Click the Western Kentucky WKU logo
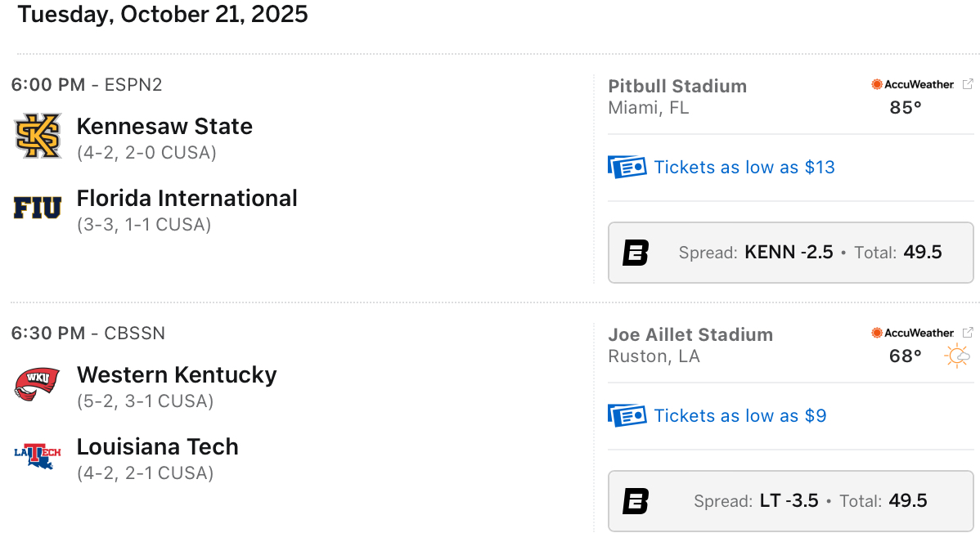Viewport: 980px width, 533px height. point(38,384)
